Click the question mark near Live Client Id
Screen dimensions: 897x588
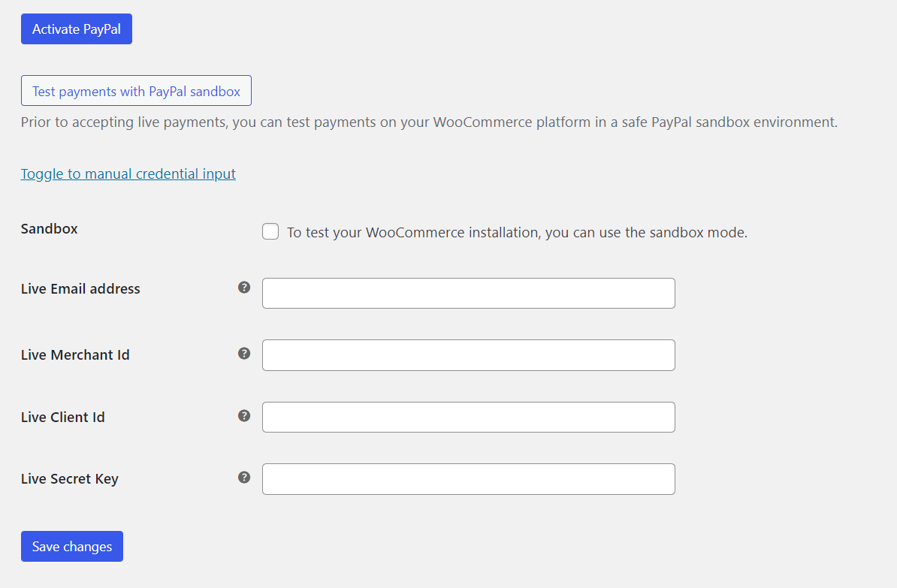pos(243,415)
